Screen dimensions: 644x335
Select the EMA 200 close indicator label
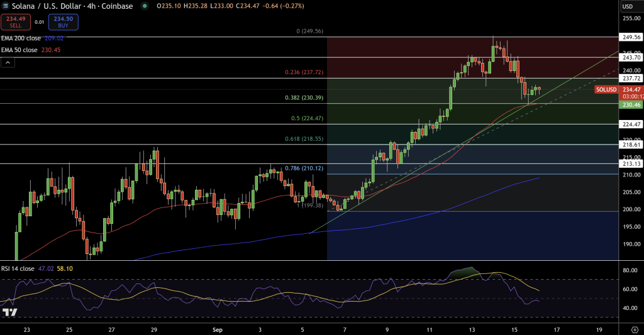pos(21,38)
